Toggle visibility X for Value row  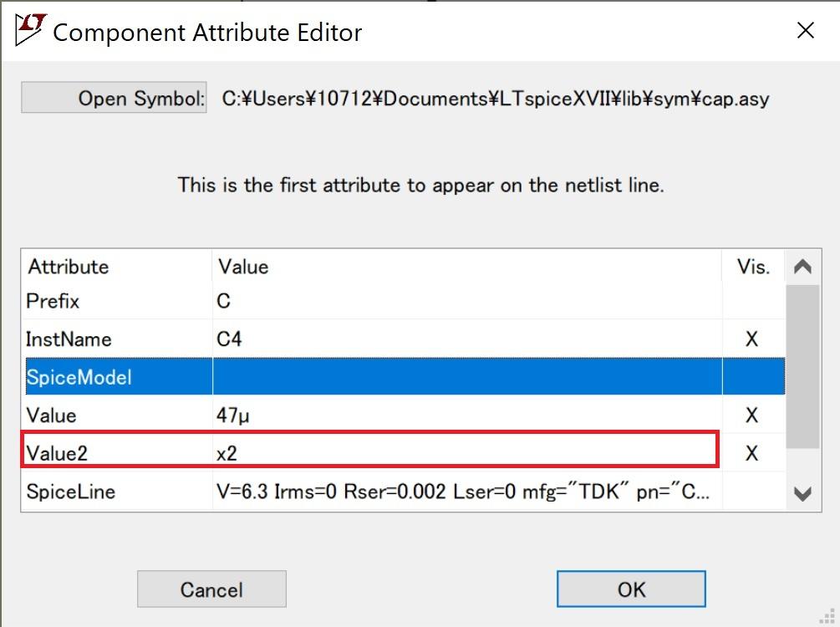tap(751, 415)
